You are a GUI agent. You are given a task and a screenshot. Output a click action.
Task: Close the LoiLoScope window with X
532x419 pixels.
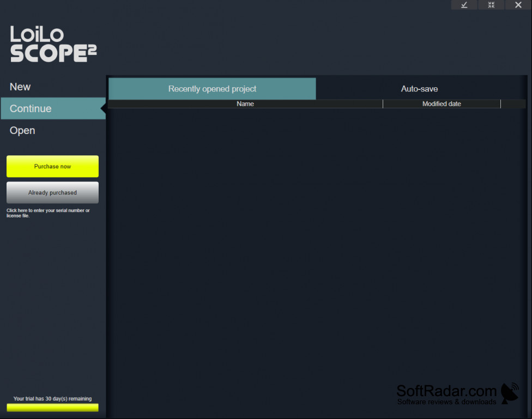click(x=518, y=5)
